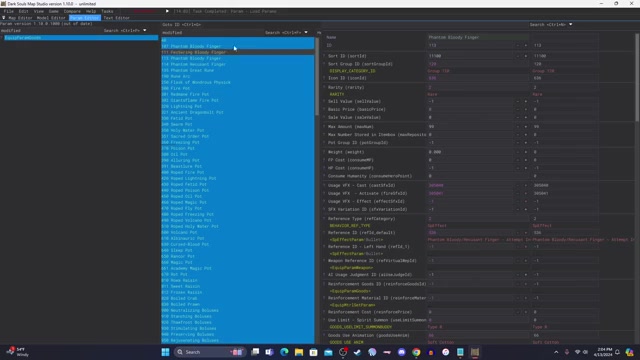Switch to the Model Editor tab
Screen dimensions: 640x360
click(51, 18)
